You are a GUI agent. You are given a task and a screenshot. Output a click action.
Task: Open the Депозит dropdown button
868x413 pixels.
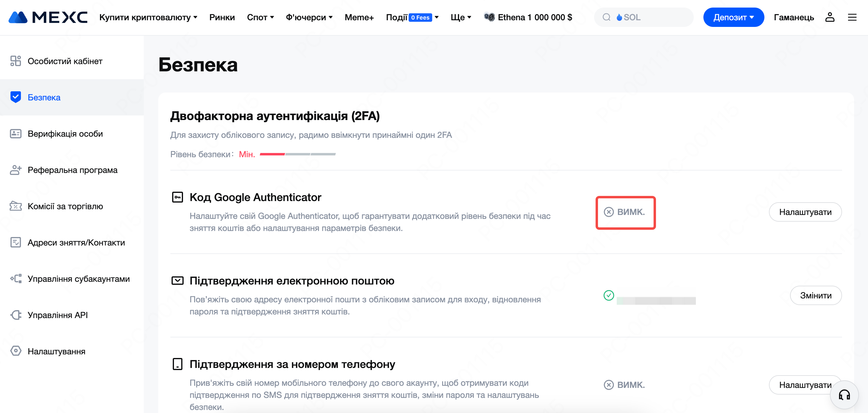click(x=733, y=17)
